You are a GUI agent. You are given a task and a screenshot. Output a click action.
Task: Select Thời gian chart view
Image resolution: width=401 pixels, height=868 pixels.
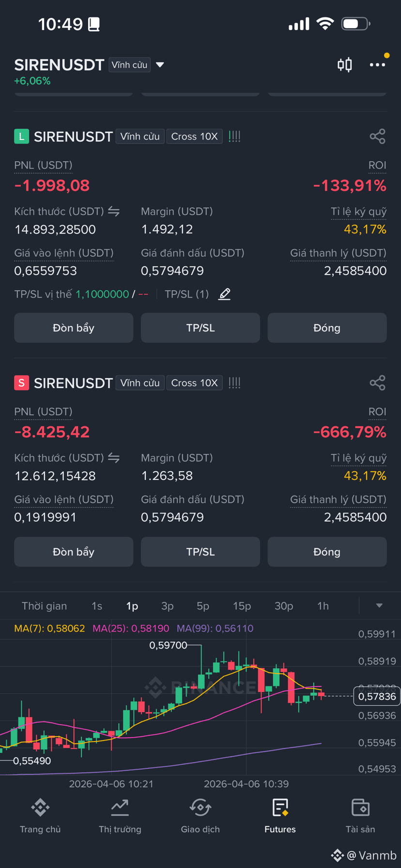(x=45, y=606)
